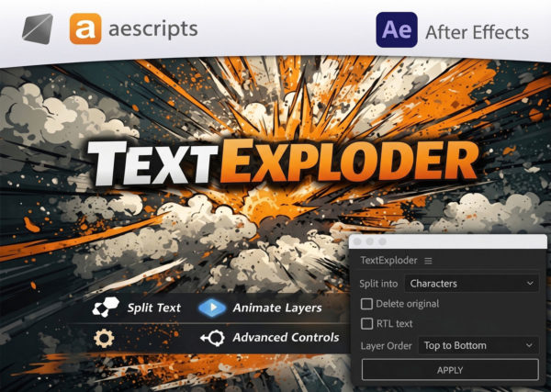Click the APPLY button

pyautogui.click(x=450, y=370)
